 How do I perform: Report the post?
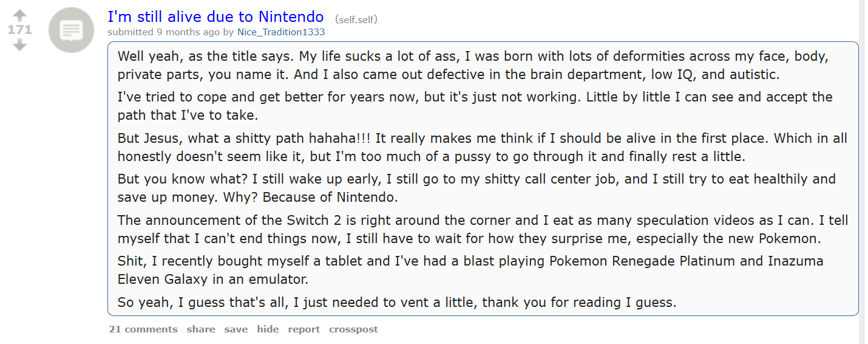click(304, 329)
